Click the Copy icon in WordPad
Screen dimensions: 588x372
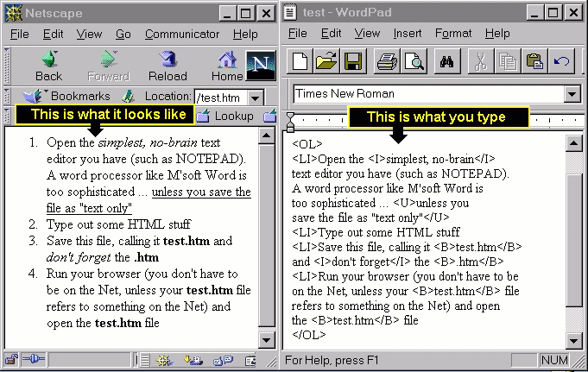[508, 60]
